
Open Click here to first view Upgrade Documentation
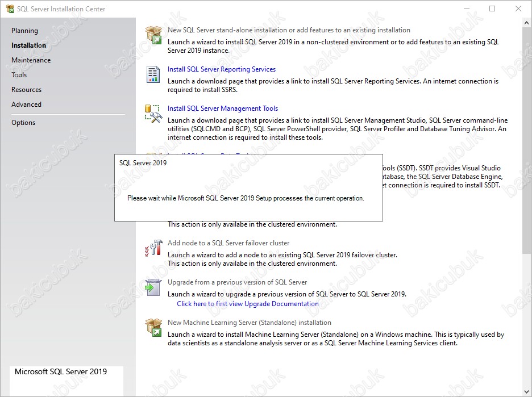[248, 304]
